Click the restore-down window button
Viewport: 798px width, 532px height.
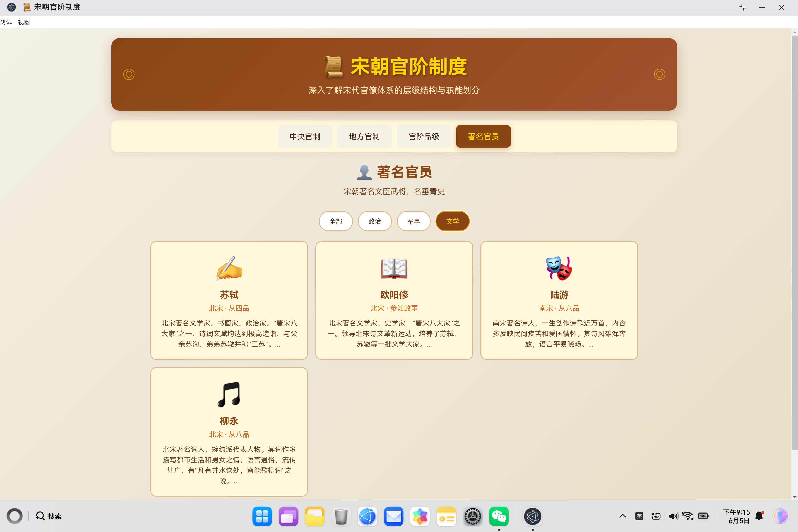tap(742, 7)
